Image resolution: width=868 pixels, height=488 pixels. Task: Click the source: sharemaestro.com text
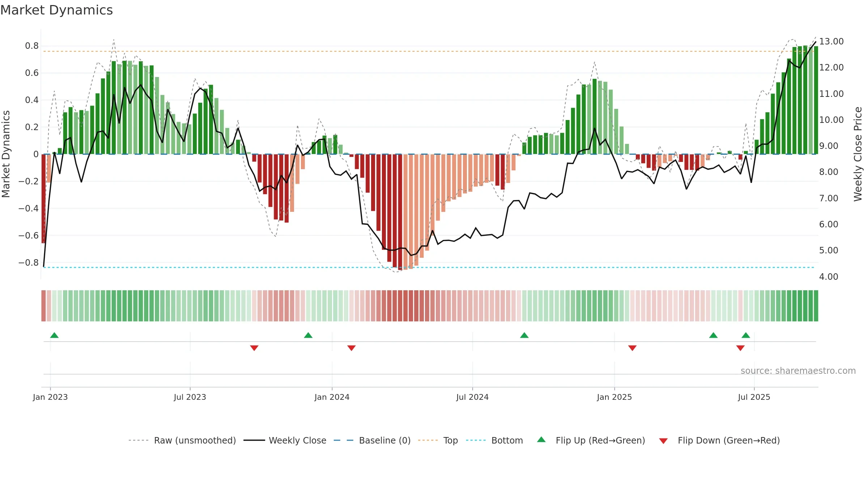click(x=798, y=371)
